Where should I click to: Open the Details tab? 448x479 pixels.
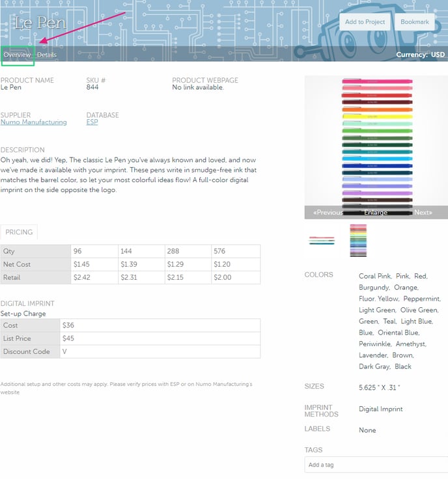tap(46, 55)
